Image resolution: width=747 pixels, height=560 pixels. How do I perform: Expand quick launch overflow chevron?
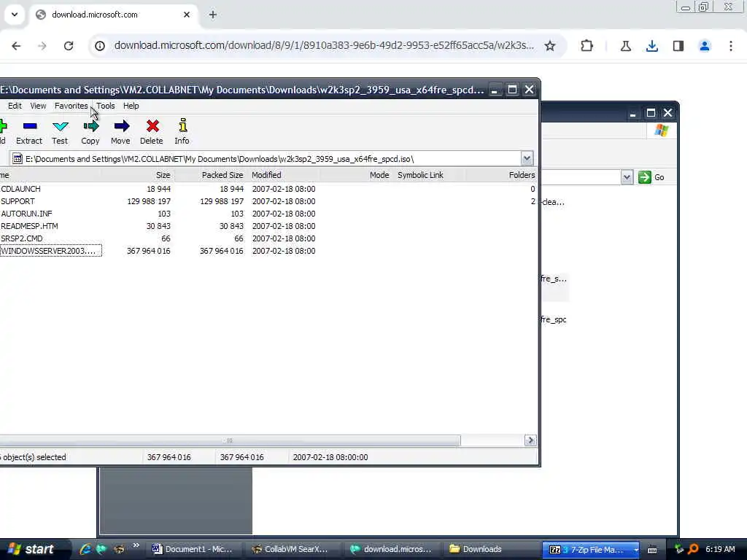coord(136,545)
